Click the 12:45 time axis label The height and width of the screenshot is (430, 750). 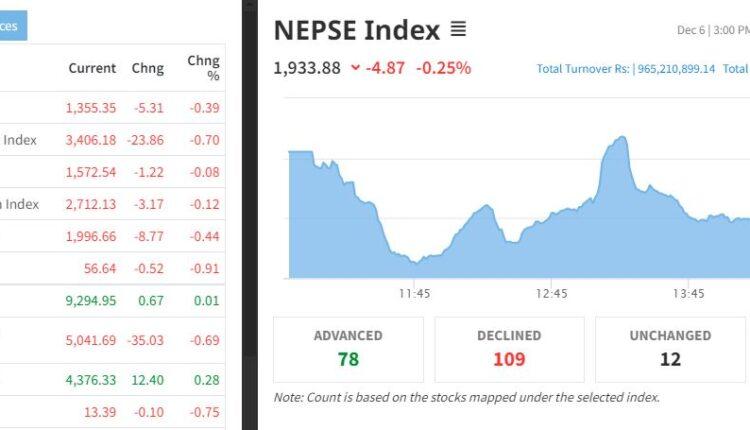coord(551,293)
